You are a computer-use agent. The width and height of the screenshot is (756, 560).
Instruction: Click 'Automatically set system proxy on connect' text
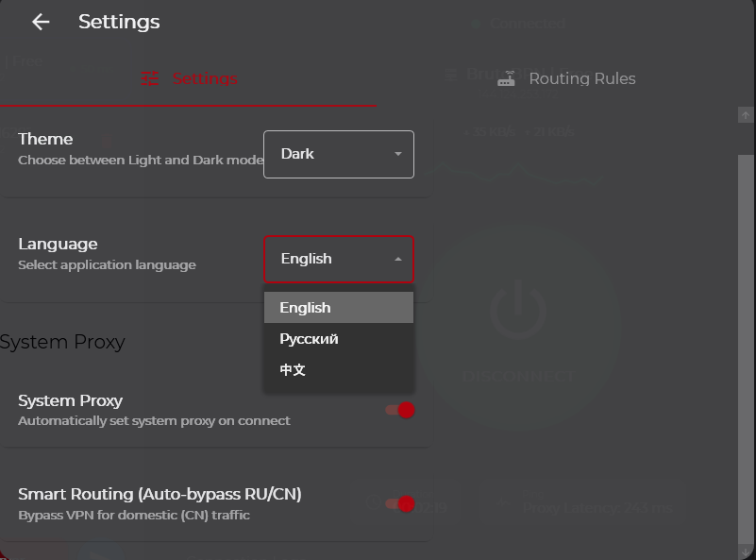(x=154, y=420)
